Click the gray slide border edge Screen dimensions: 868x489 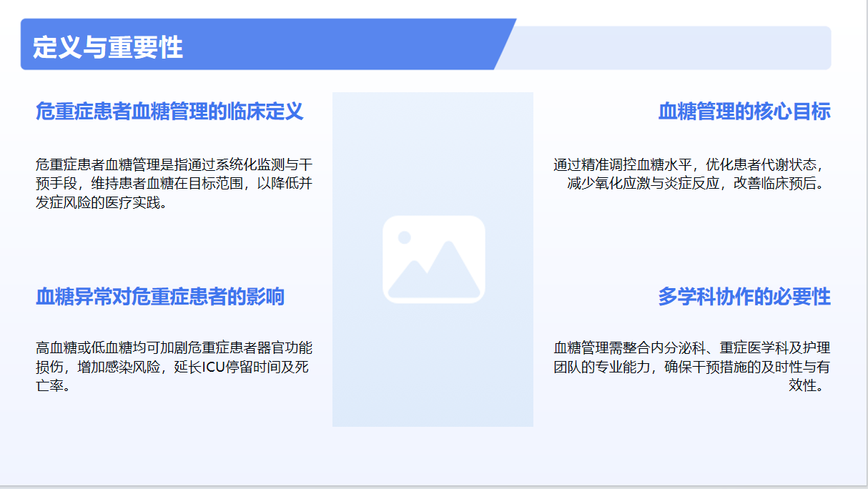[867, 243]
